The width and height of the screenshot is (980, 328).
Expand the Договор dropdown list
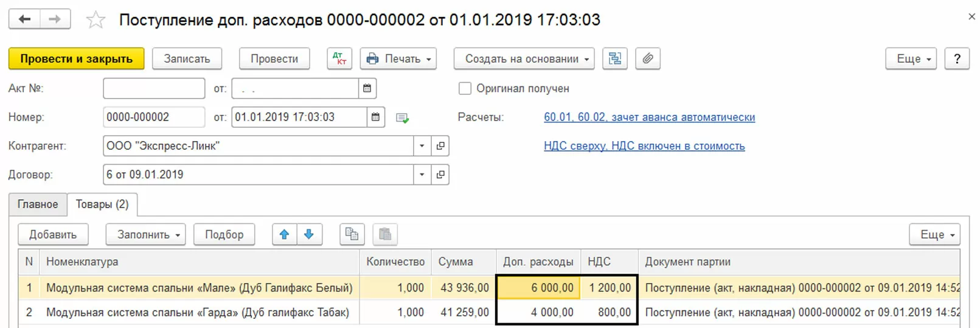422,175
